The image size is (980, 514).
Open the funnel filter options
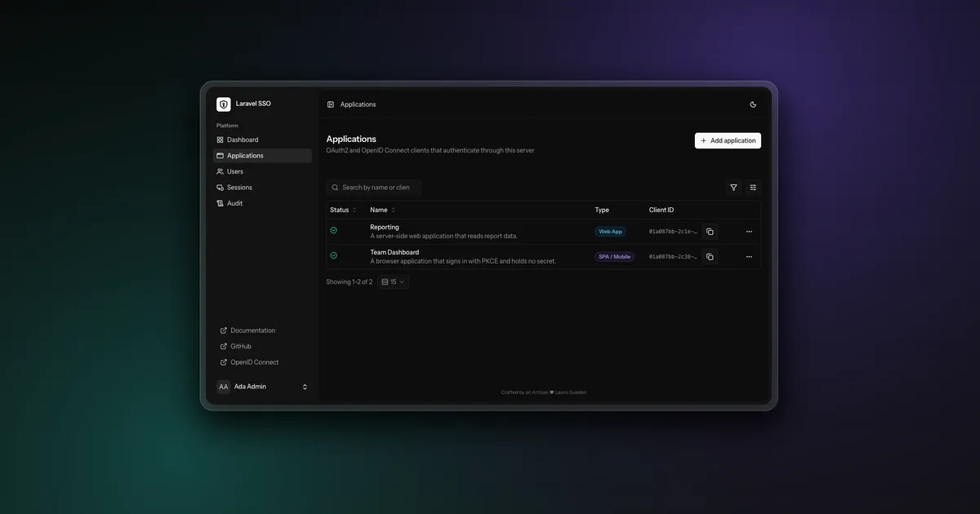pos(733,188)
